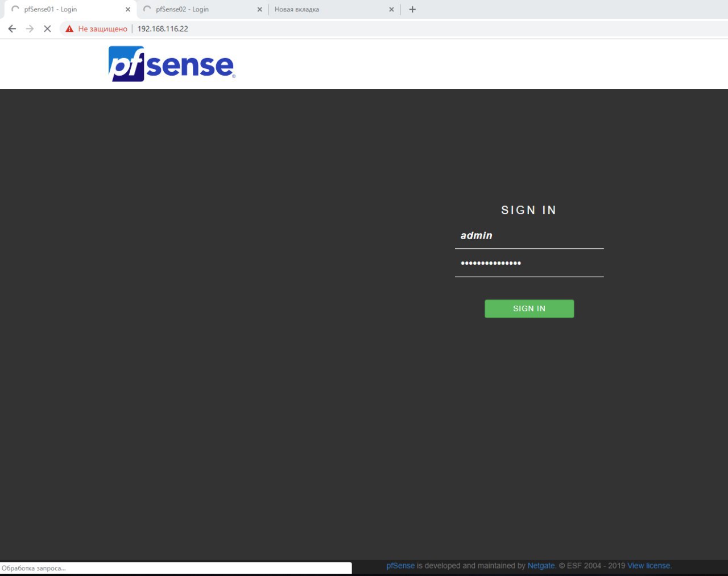Close the Новая вкладка tab
The width and height of the screenshot is (728, 576).
pos(391,9)
